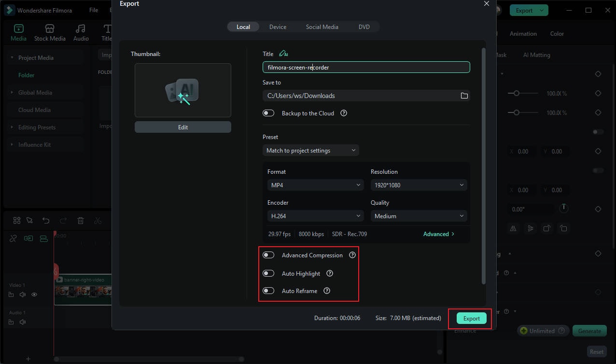
Task: Click the rotation dial knob in properties panel
Action: click(563, 208)
